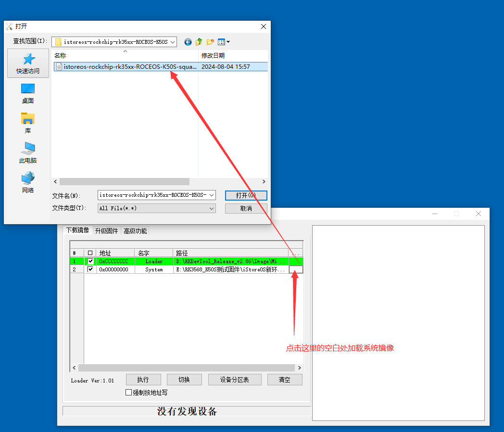Image resolution: width=504 pixels, height=432 pixels.
Task: Click the Create New Folder icon
Action: 210,42
